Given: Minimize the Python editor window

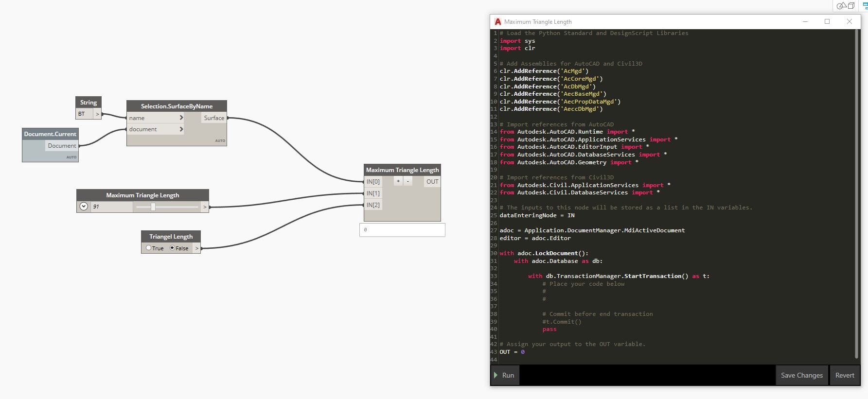Looking at the screenshot, I should (x=805, y=21).
